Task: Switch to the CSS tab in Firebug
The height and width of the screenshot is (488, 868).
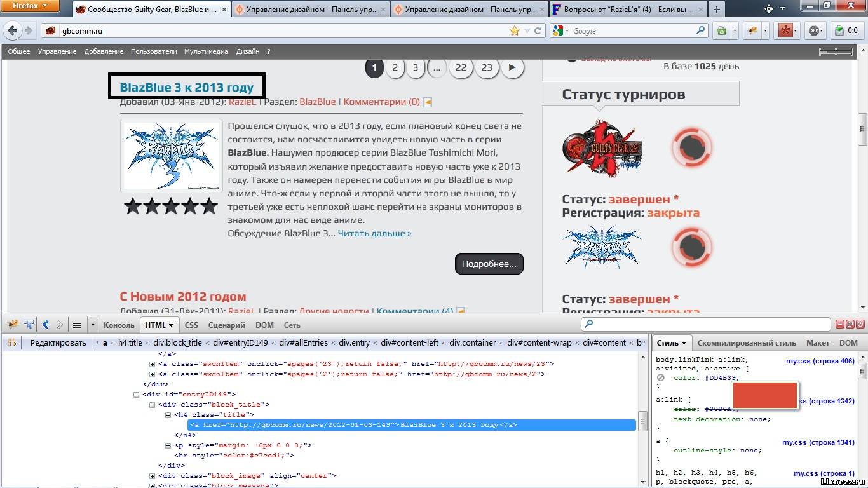Action: click(191, 325)
